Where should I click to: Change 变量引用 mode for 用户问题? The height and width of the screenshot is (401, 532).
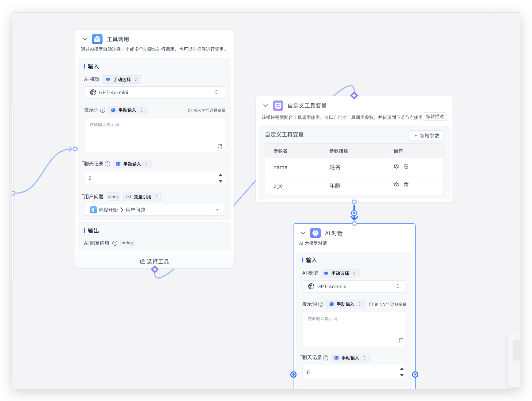pyautogui.click(x=143, y=197)
